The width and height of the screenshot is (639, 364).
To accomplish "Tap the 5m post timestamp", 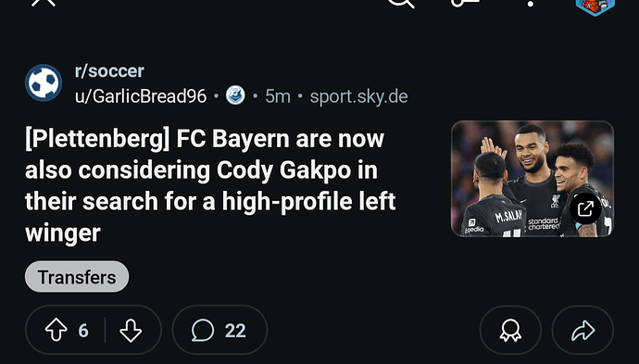I will (x=278, y=96).
